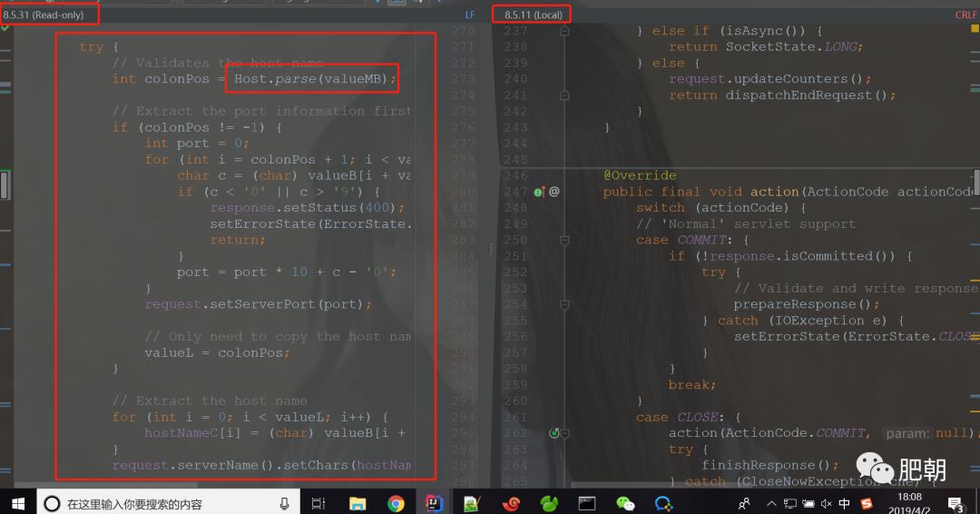Toggle the fold marker beside line 262
This screenshot has width=980, height=514.
tap(564, 433)
